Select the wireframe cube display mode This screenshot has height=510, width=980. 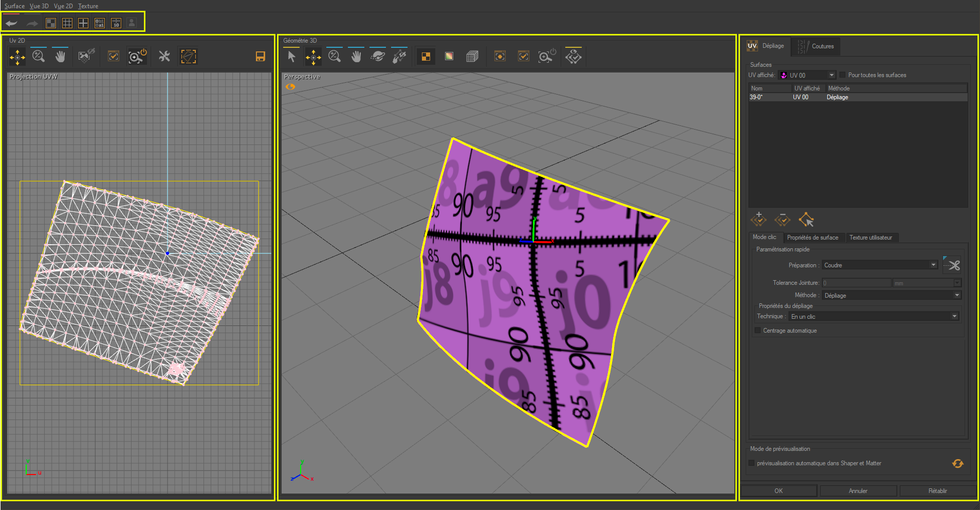coord(472,56)
